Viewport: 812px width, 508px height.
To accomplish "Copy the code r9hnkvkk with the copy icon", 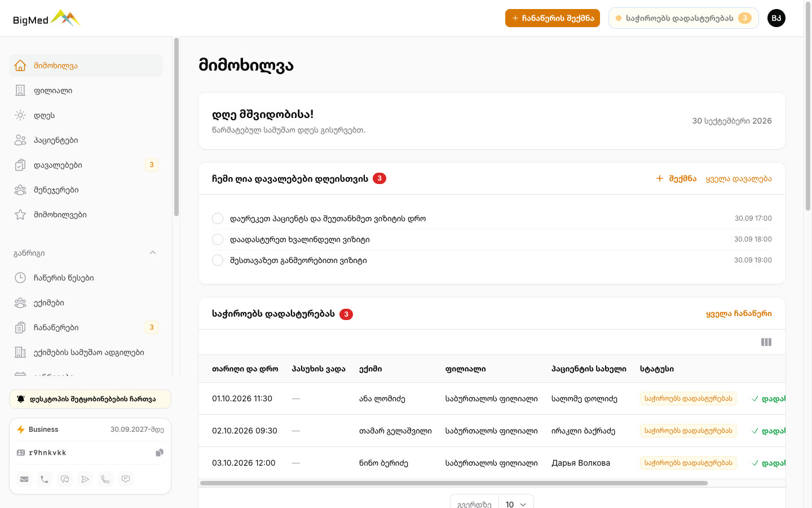I will 160,453.
